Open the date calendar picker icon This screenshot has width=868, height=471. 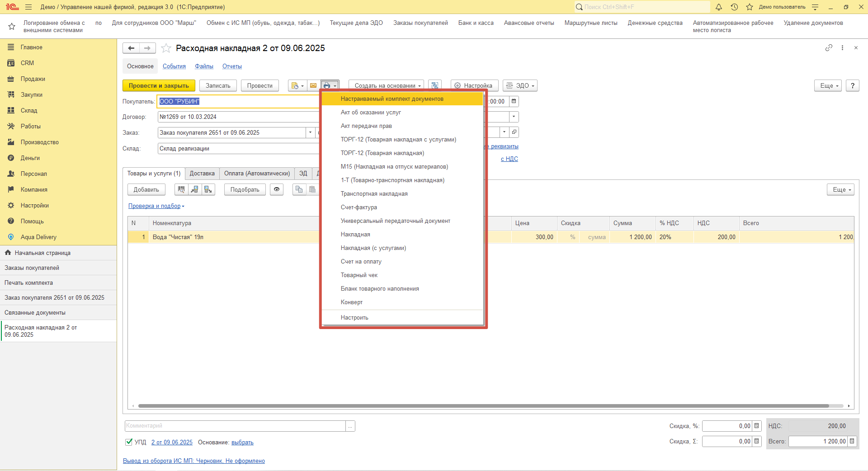(x=514, y=101)
